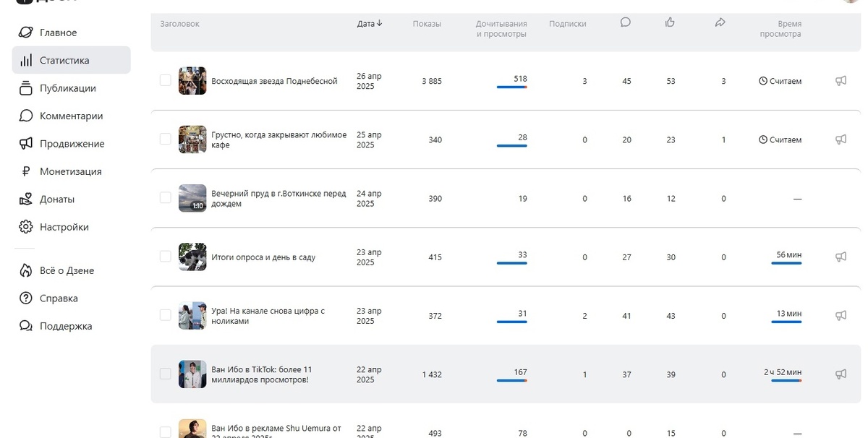
Task: Sort table by Подписки column header
Action: pyautogui.click(x=567, y=24)
